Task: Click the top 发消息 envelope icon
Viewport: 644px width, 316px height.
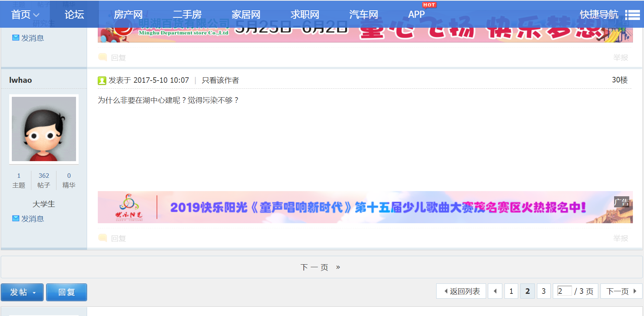Action: click(16, 38)
